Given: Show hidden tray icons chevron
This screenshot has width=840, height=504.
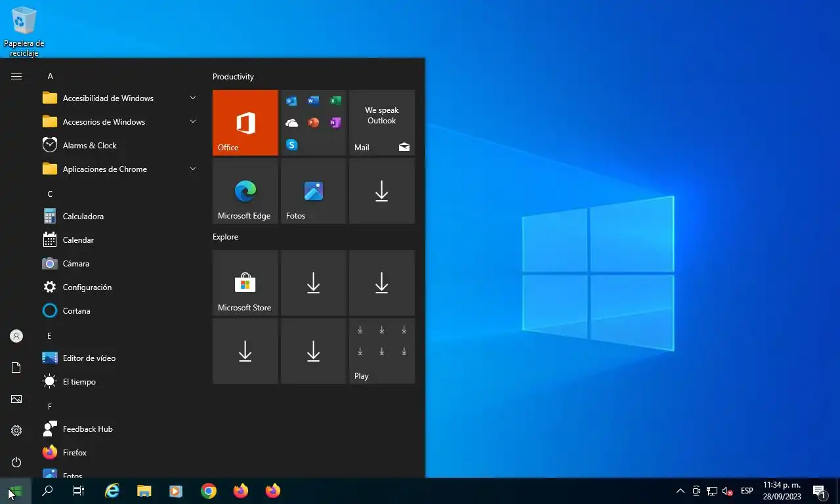Looking at the screenshot, I should [x=681, y=491].
